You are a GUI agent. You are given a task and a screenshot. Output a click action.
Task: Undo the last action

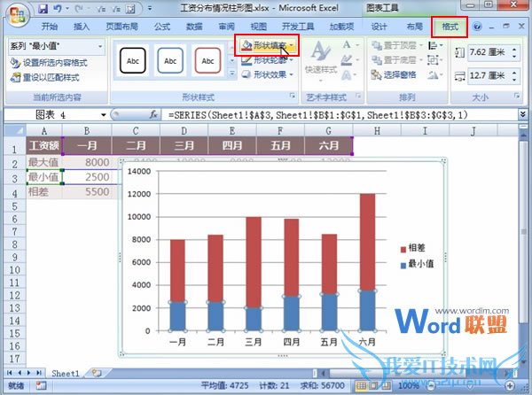[x=58, y=9]
